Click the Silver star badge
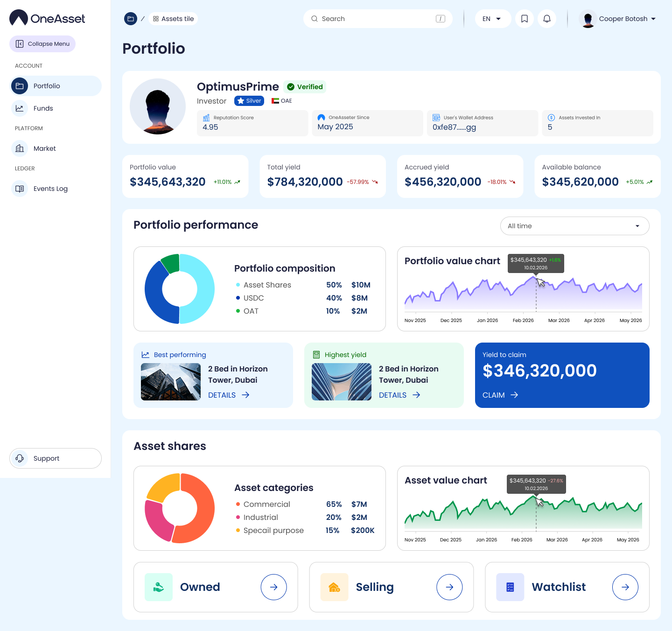This screenshot has height=631, width=672. pyautogui.click(x=249, y=101)
